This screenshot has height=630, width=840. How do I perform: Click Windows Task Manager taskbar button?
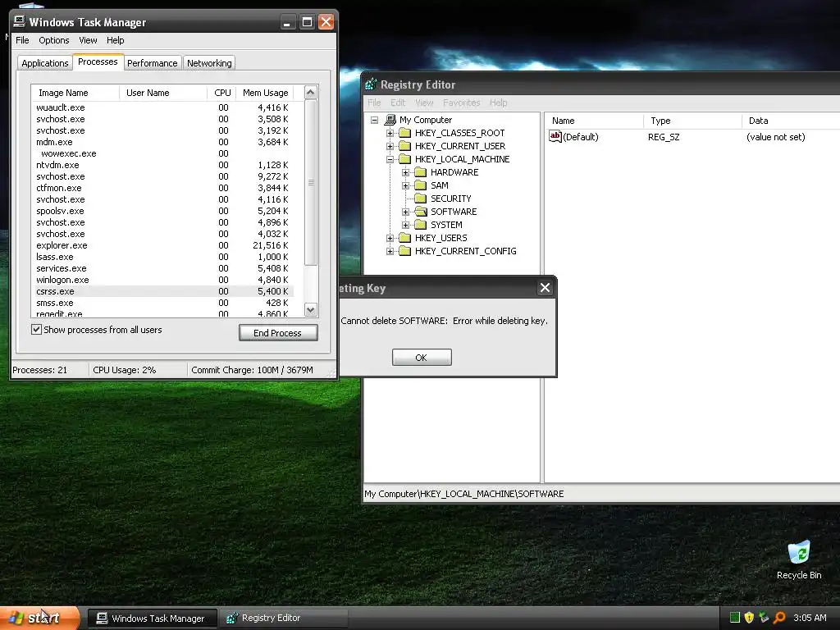[152, 619]
